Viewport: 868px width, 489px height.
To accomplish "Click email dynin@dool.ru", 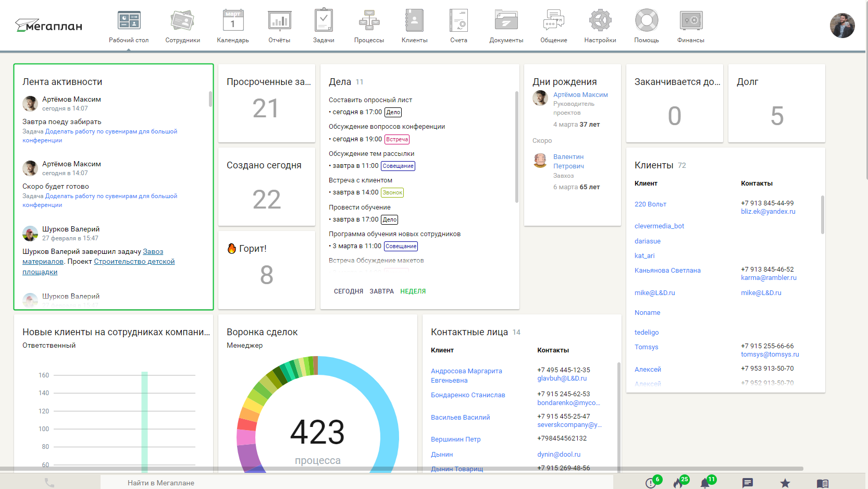I will (x=559, y=455).
